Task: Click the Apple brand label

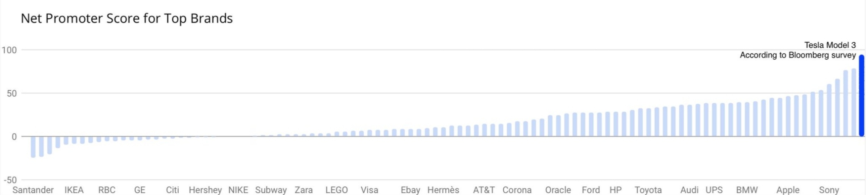Action: tap(788, 190)
